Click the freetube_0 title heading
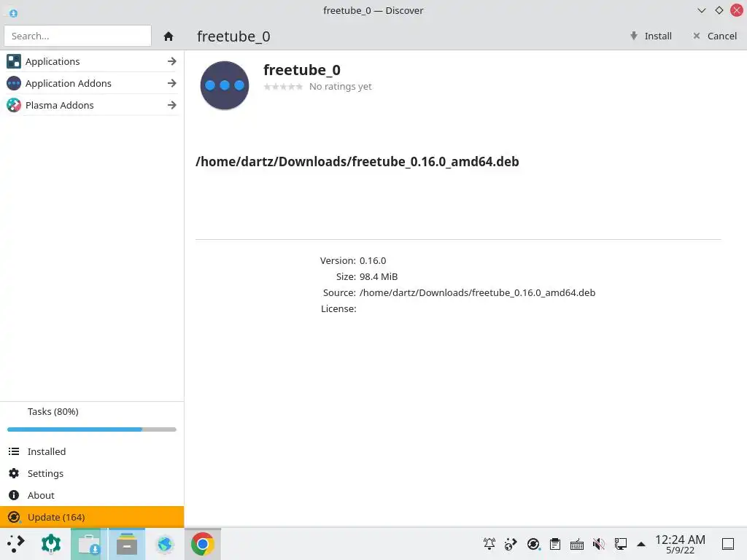Screen dimensions: 747x560 (x=302, y=70)
